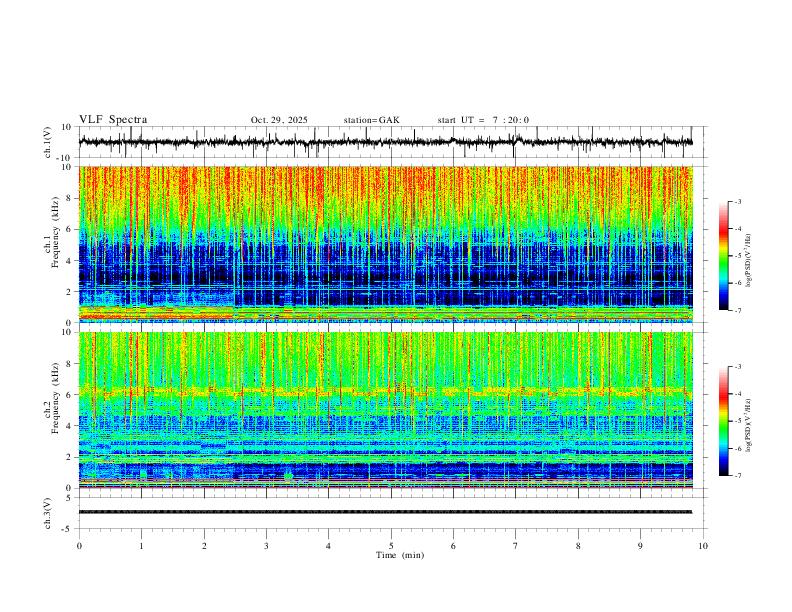Image resolution: width=792 pixels, height=612 pixels.
Task: Click the 'ch.3(V)' axis label
Action: click(x=48, y=513)
